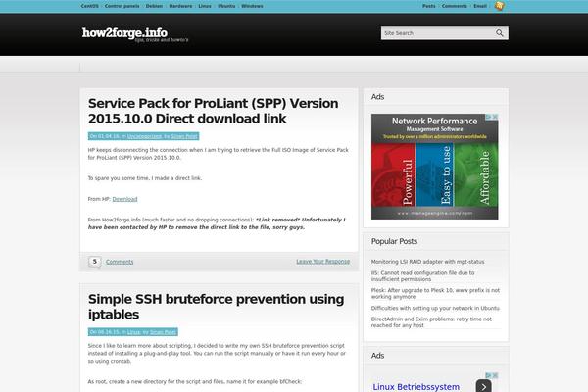
Task: Click the 'To spare you some time' paragraph
Action: point(145,178)
